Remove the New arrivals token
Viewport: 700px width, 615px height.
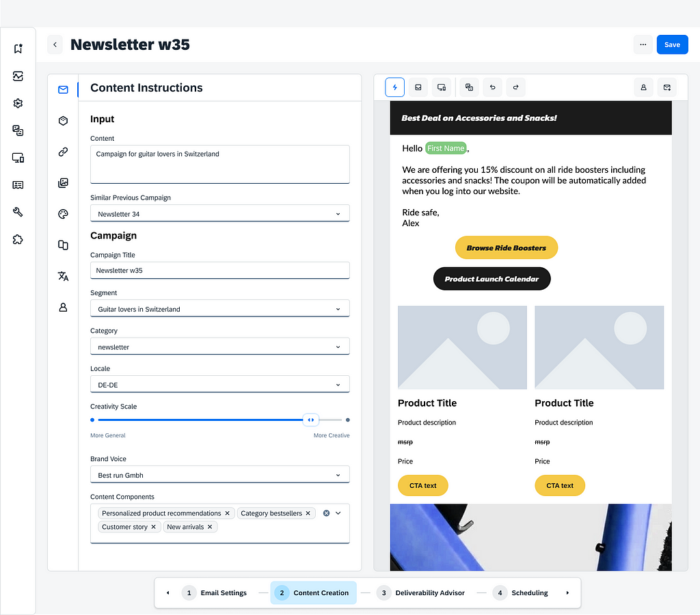click(x=210, y=527)
